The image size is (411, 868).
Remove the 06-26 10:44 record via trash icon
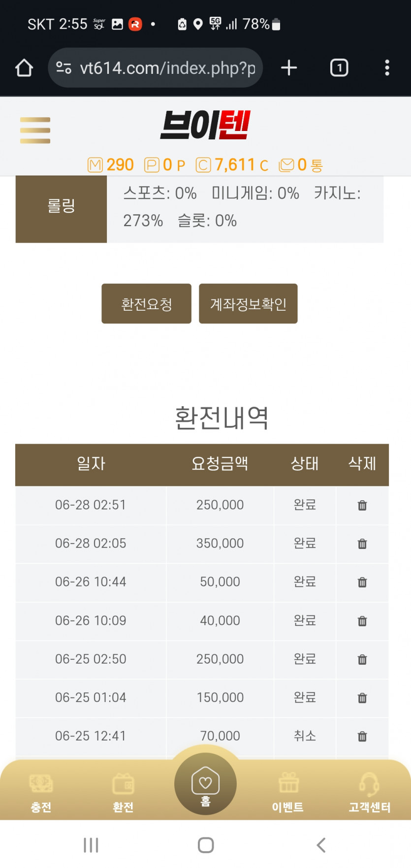(x=362, y=582)
